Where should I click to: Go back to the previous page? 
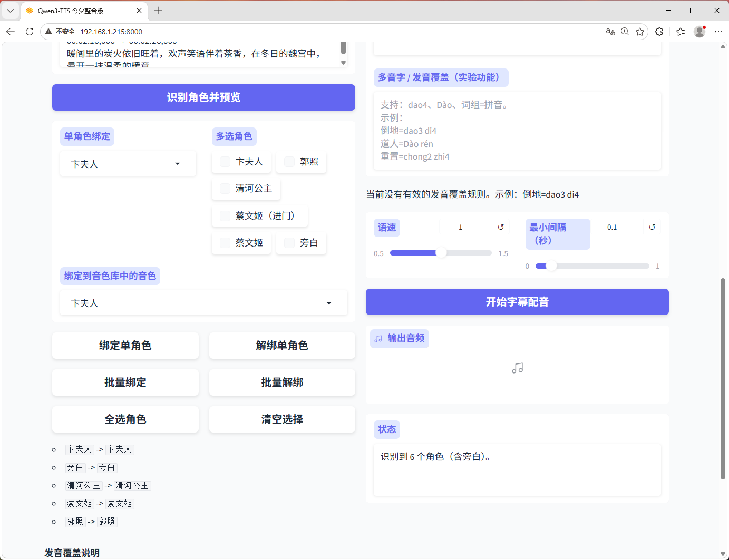point(11,32)
